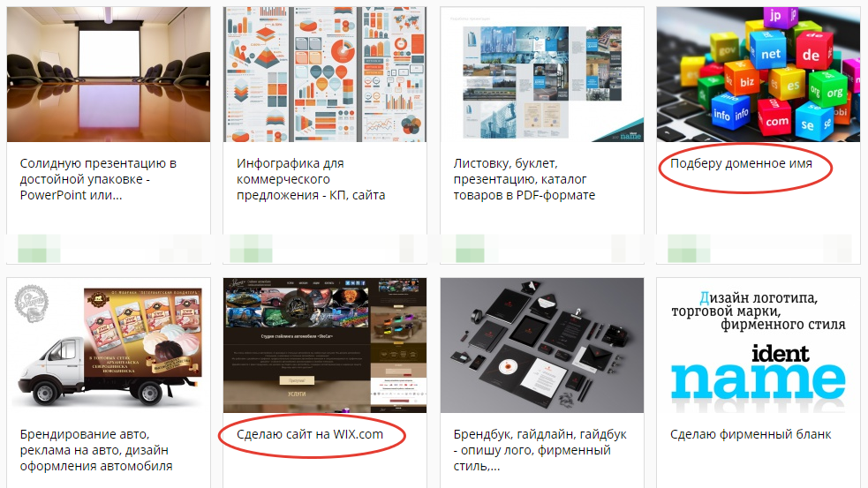Open 'Листовку, буклет, презентацию, каталог' listing
Viewport: 868px width, 488px height.
tap(525, 179)
